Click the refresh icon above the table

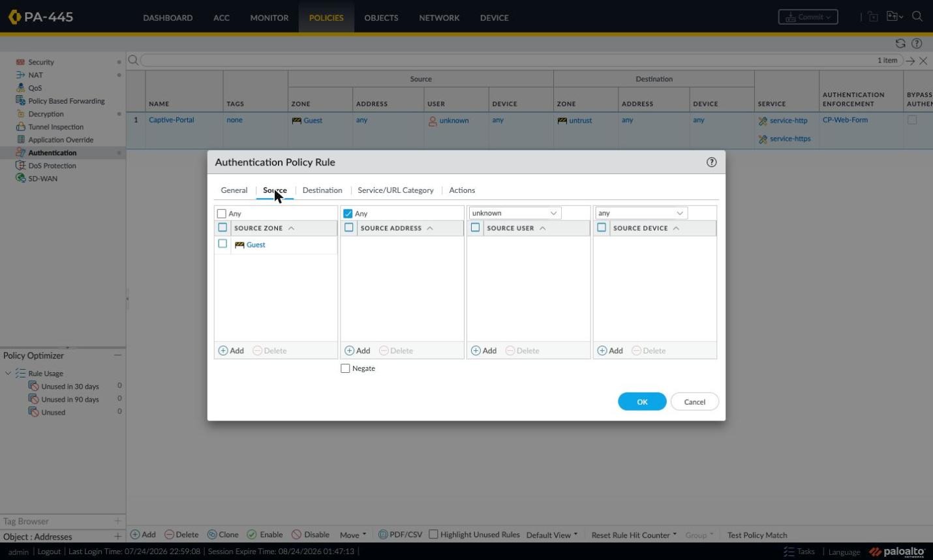click(900, 43)
